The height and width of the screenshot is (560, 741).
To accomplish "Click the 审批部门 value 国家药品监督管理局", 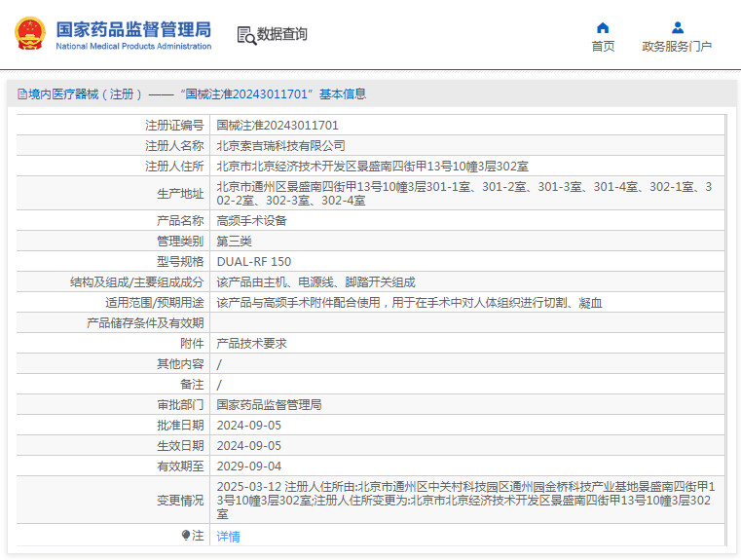I will (269, 405).
